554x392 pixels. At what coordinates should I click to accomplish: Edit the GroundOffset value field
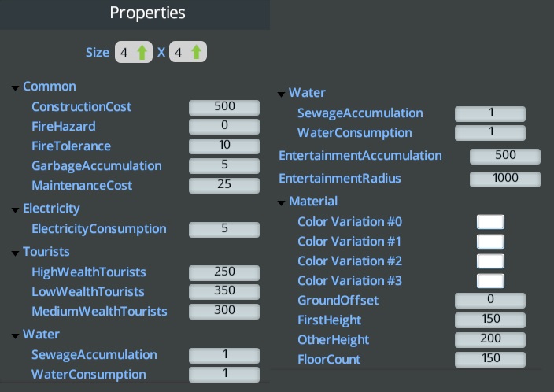[x=490, y=301]
